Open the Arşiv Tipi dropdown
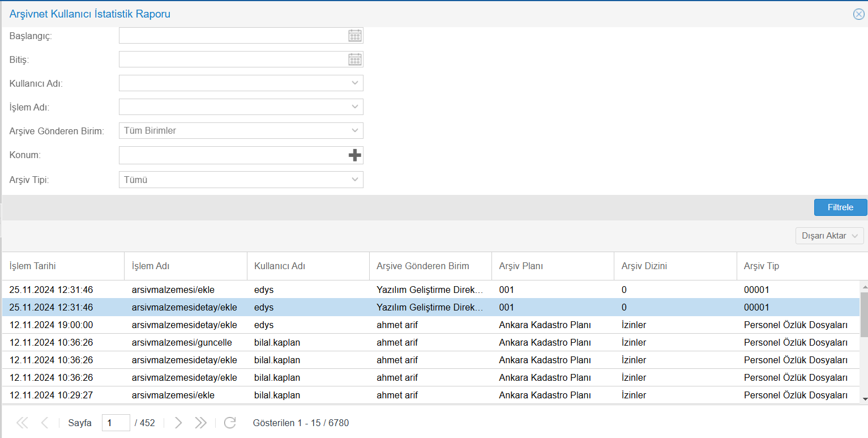 pyautogui.click(x=354, y=180)
